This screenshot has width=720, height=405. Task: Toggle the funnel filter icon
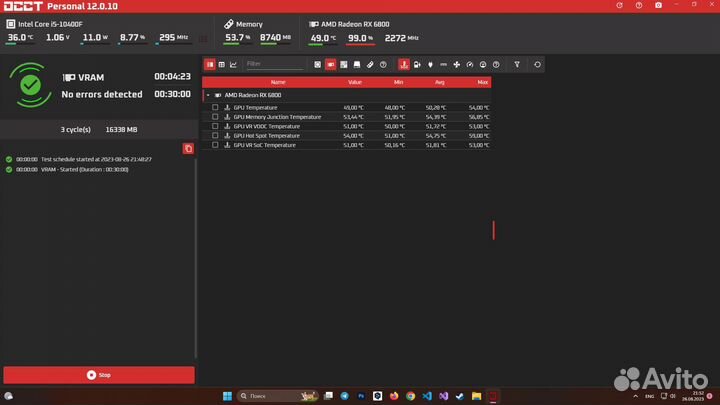coord(517,65)
